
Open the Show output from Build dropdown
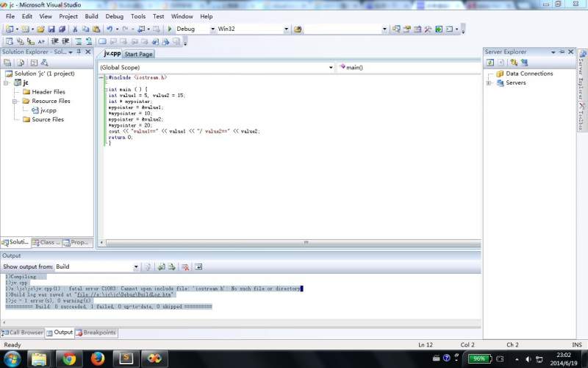[x=136, y=267]
